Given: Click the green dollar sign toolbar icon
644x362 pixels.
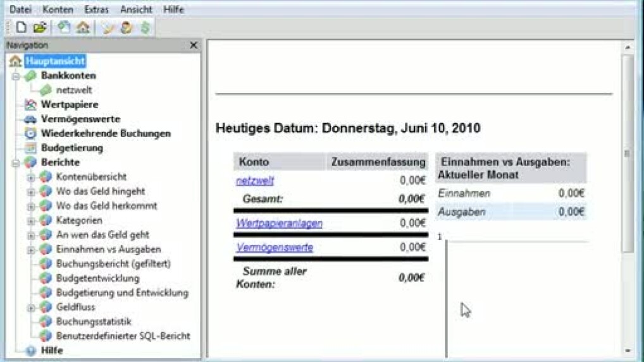Looking at the screenshot, I should (x=145, y=27).
